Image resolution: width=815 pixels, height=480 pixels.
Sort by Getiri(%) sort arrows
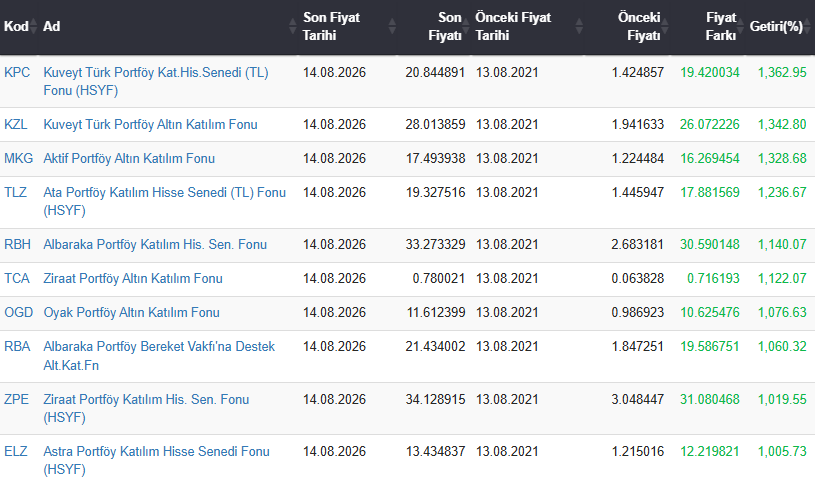point(809,26)
